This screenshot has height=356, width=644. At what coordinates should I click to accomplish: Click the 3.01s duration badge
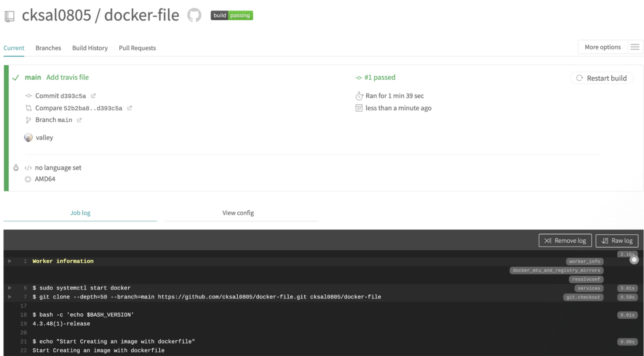[x=627, y=288]
